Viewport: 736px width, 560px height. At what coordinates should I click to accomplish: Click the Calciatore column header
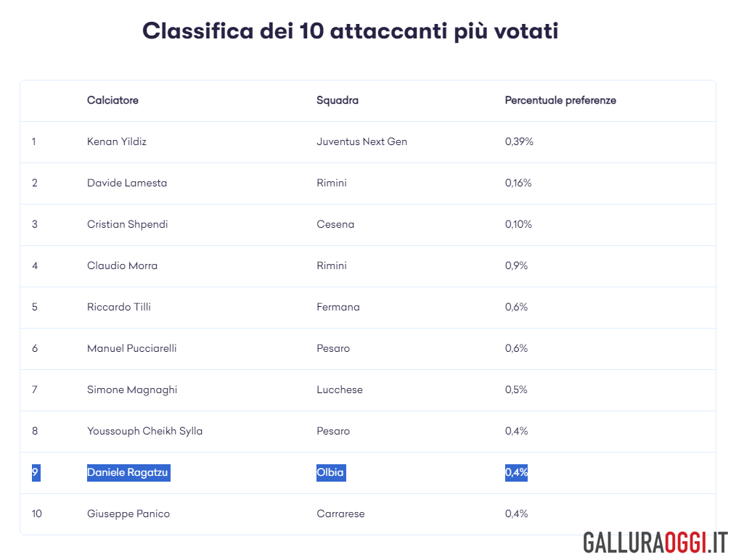pyautogui.click(x=113, y=100)
